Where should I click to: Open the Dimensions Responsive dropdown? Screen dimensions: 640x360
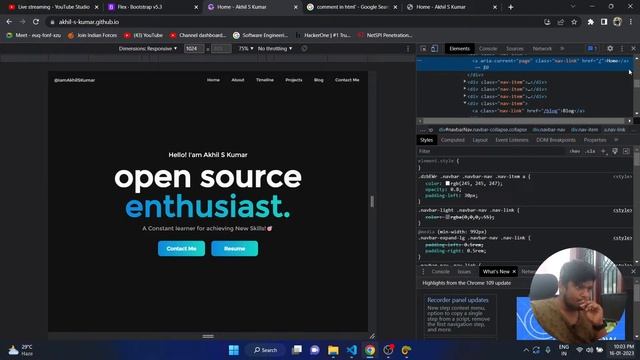pyautogui.click(x=148, y=49)
